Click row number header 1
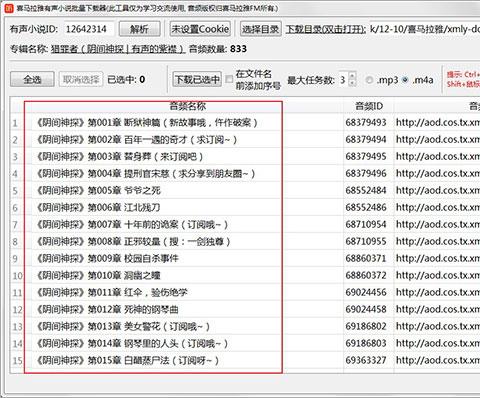The image size is (480, 398). coord(17,123)
